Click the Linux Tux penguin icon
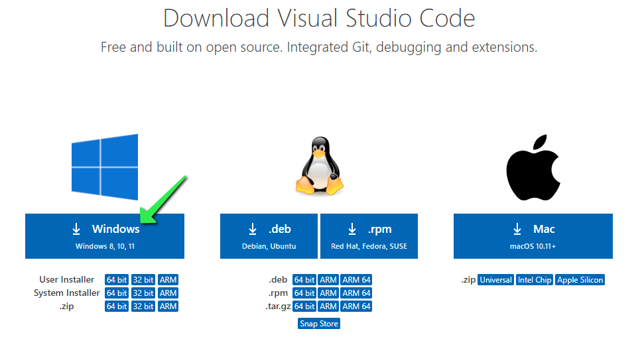 [x=320, y=166]
